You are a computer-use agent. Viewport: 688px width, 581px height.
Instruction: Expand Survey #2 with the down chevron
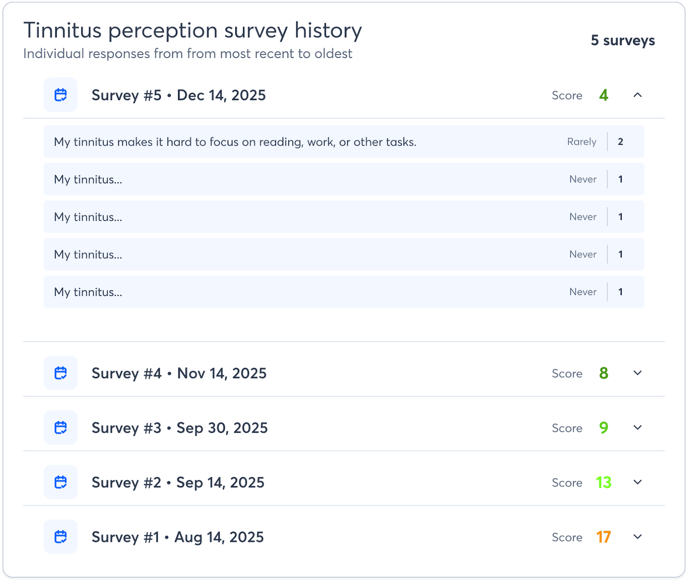pos(638,482)
